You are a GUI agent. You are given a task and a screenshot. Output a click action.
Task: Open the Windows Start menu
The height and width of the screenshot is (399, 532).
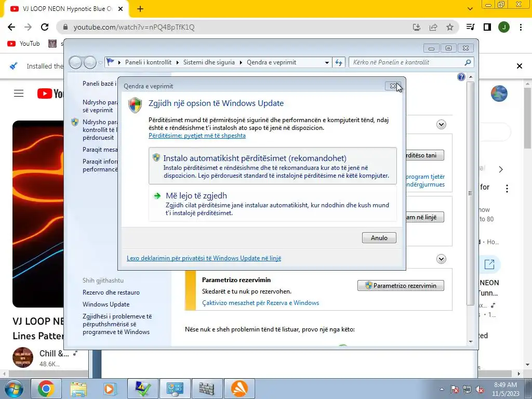(14, 389)
